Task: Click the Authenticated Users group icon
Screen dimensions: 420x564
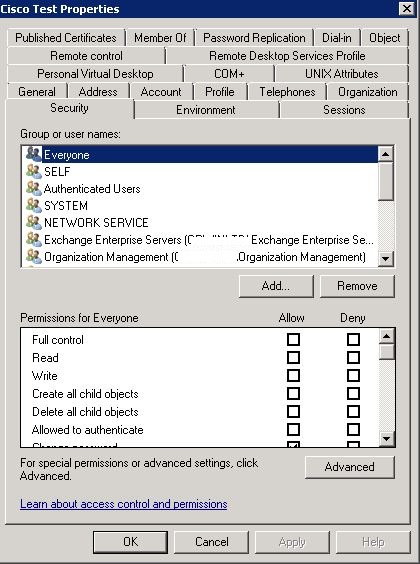Action: pos(34,188)
